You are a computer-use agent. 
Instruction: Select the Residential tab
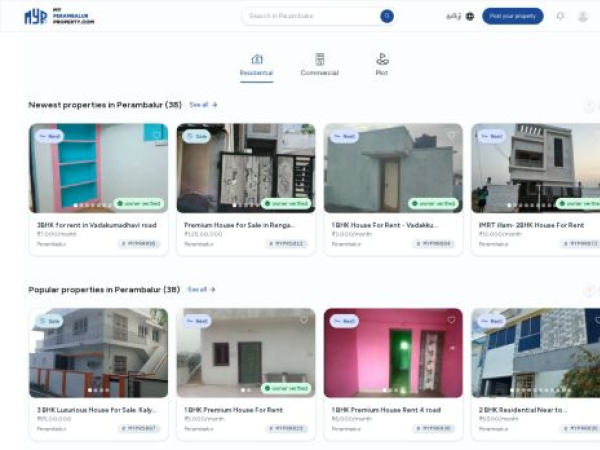pos(256,66)
